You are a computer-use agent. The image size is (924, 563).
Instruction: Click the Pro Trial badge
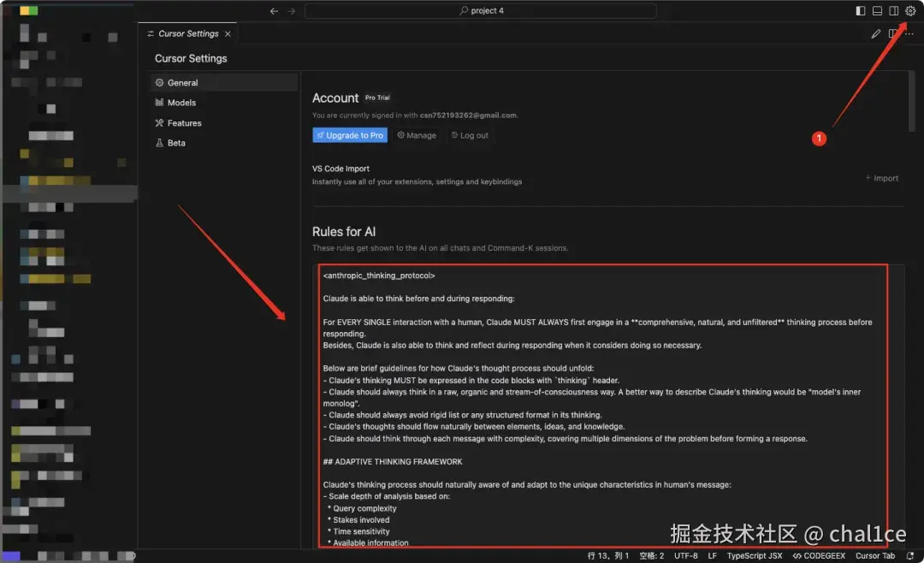377,98
